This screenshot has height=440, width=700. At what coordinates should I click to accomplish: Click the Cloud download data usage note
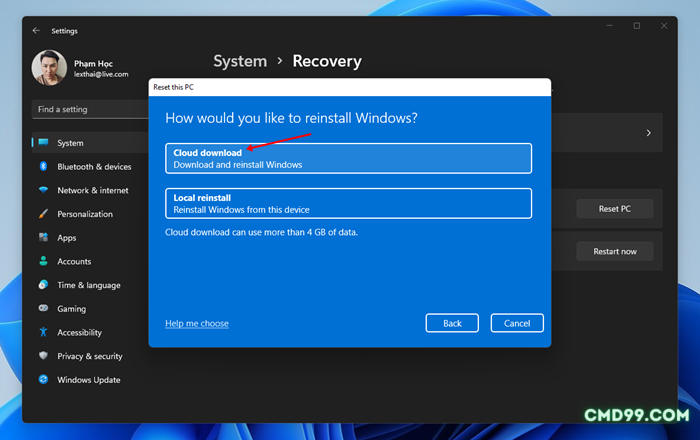coord(261,232)
